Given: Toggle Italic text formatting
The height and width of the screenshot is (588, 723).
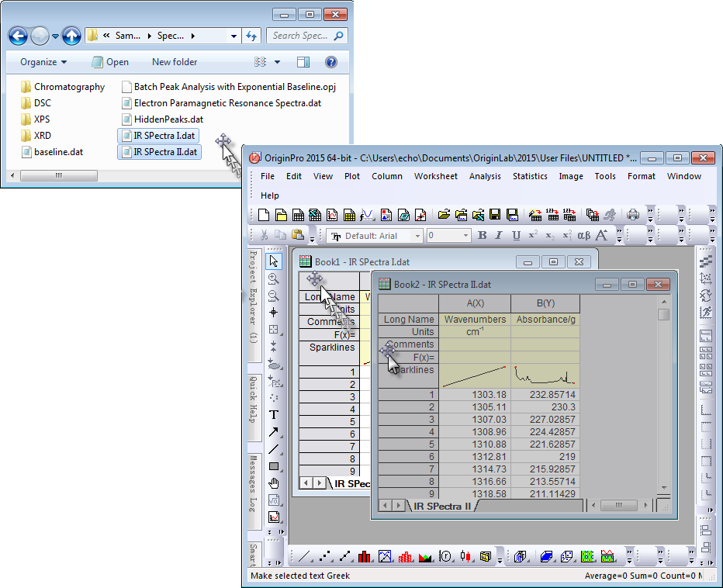Looking at the screenshot, I should [499, 236].
